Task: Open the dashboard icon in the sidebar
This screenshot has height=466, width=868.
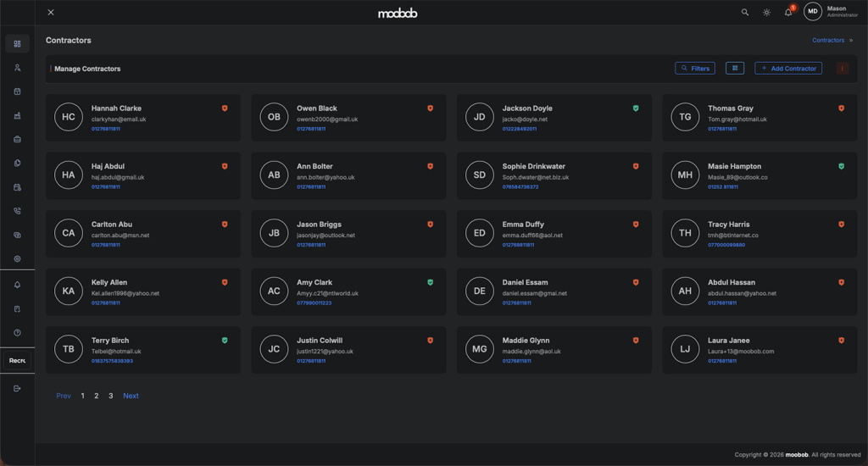Action: click(17, 44)
